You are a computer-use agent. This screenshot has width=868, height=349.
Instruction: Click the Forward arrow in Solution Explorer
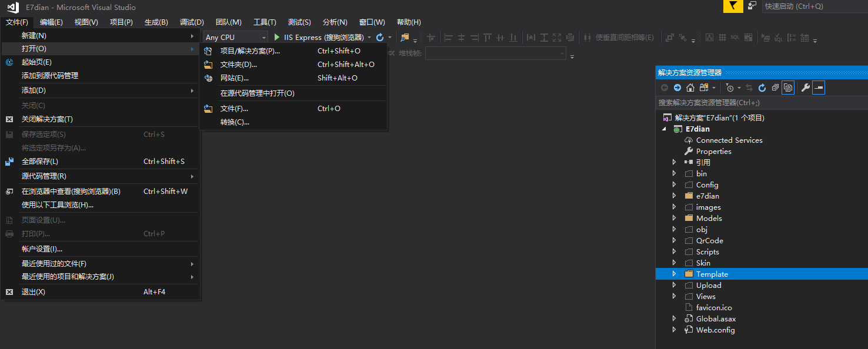(x=677, y=88)
